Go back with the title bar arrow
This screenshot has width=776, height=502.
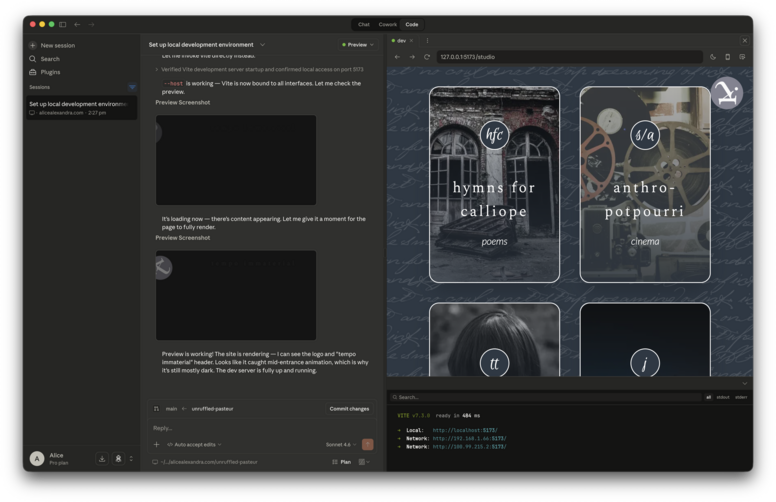tap(77, 24)
